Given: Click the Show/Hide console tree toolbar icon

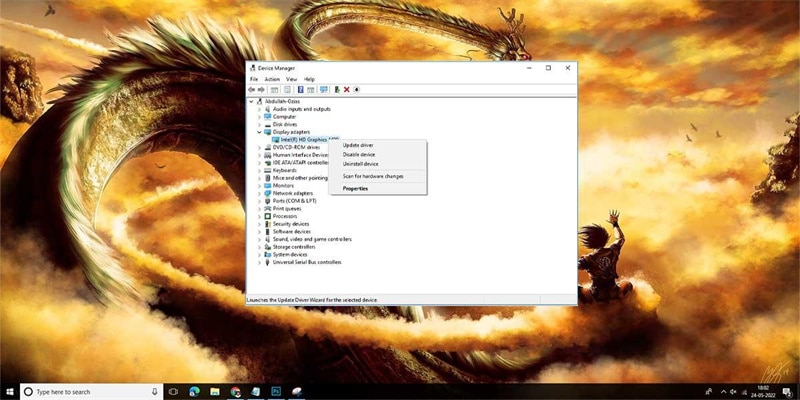Looking at the screenshot, I should (274, 89).
